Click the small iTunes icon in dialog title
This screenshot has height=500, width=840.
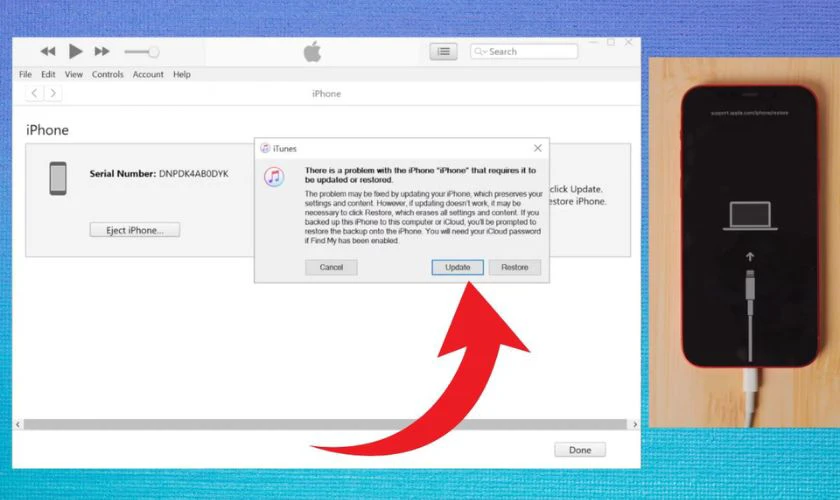tap(265, 148)
